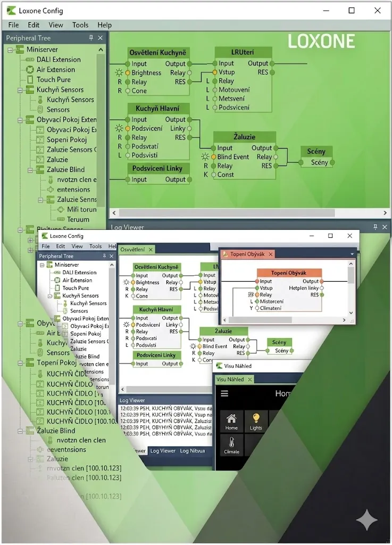Collapse the Kuchyň Sensors group in the main Peripheral Tree

coord(20,90)
